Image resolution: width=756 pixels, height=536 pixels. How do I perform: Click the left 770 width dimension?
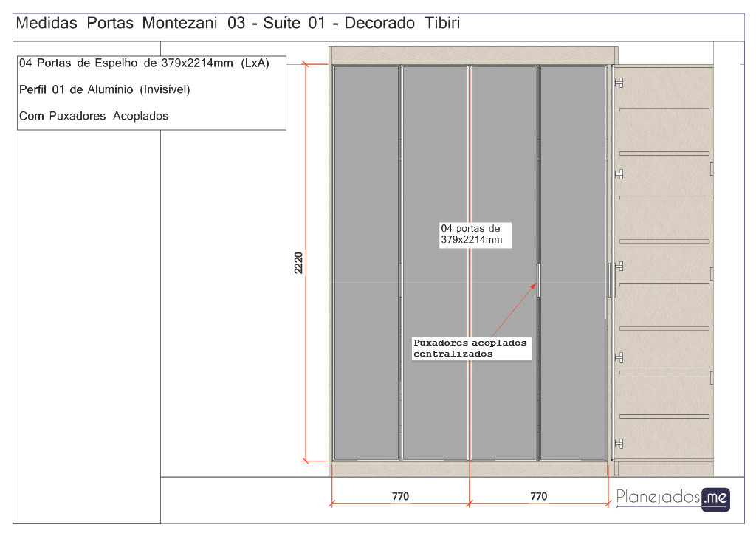click(x=399, y=496)
